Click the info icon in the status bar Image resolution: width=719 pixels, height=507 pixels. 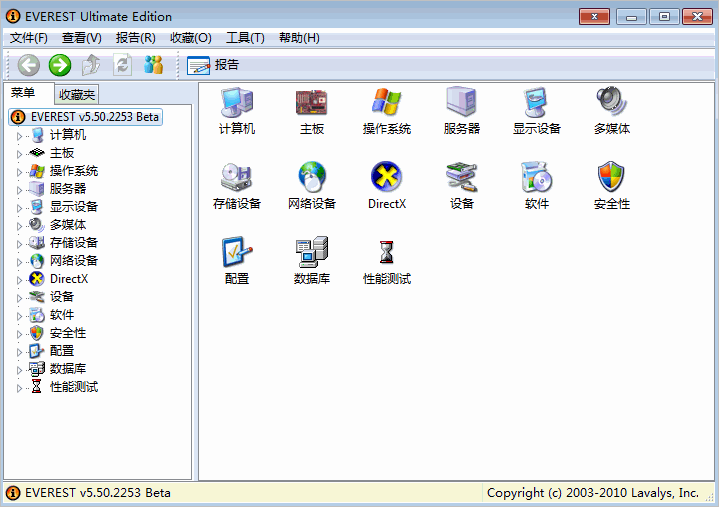pos(13,493)
